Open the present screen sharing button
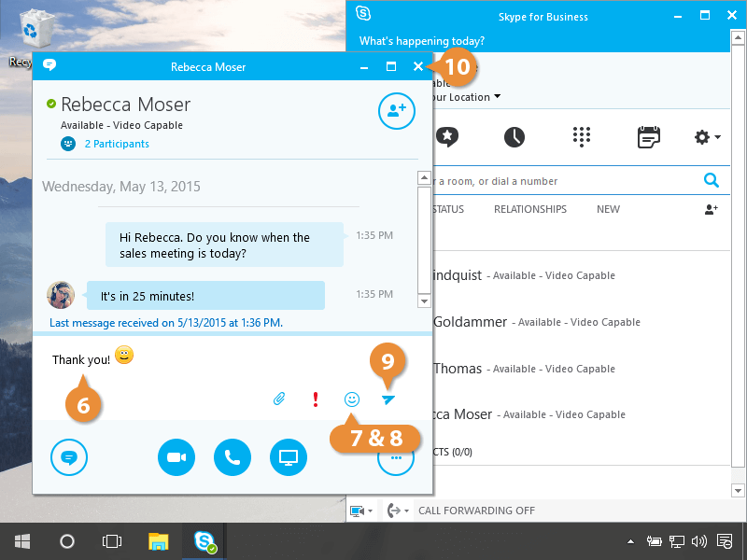This screenshot has width=747, height=560. click(289, 457)
